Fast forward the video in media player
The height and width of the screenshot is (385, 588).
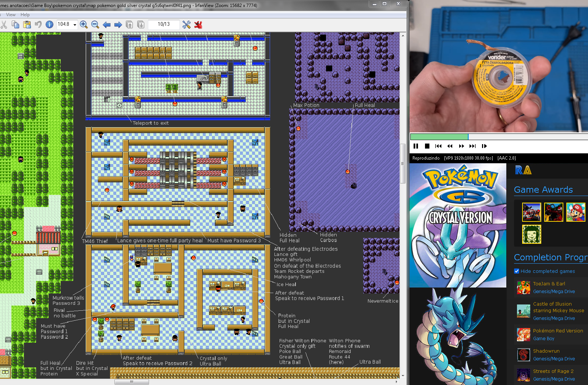461,146
